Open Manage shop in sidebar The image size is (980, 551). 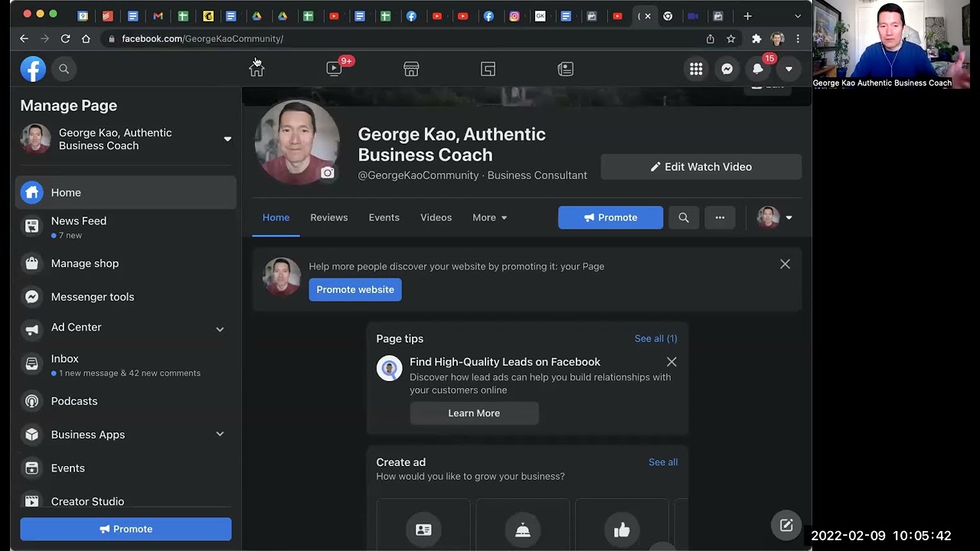pyautogui.click(x=126, y=263)
